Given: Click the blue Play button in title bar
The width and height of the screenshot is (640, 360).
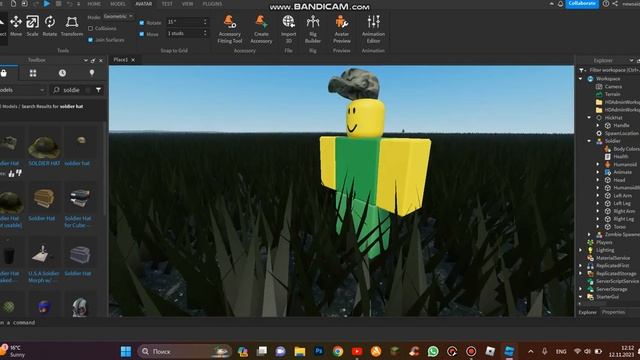Looking at the screenshot, I should [x=47, y=4].
